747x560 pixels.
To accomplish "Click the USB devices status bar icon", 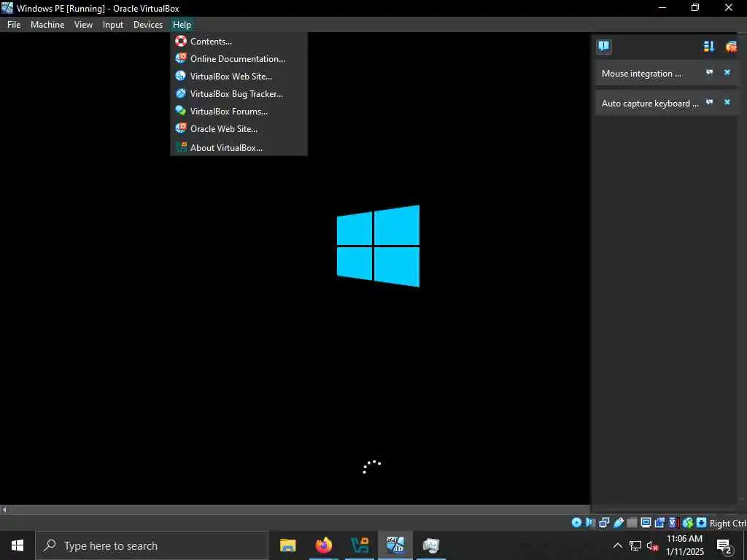I will tap(619, 523).
